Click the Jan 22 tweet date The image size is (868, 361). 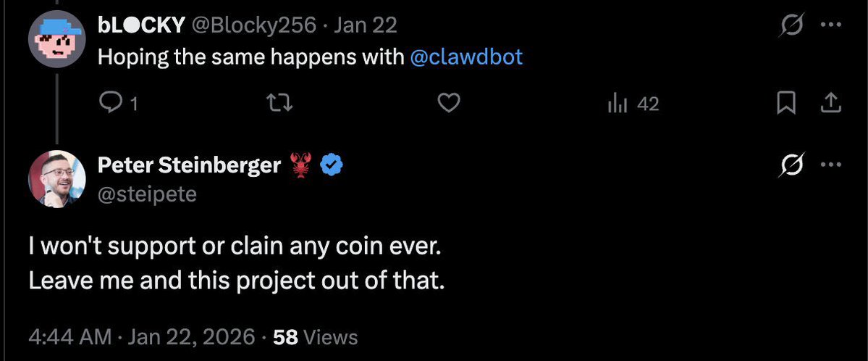pyautogui.click(x=367, y=25)
